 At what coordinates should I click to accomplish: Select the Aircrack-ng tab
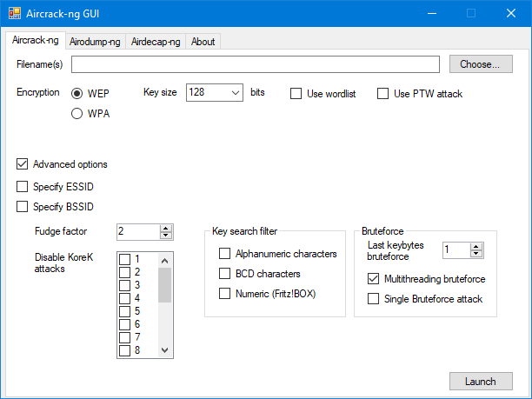[36, 40]
